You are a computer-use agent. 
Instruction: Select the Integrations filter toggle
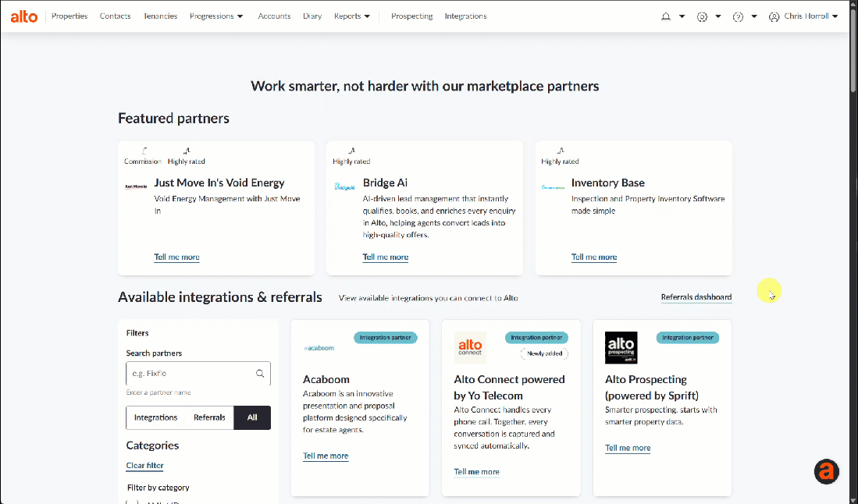[x=156, y=417]
